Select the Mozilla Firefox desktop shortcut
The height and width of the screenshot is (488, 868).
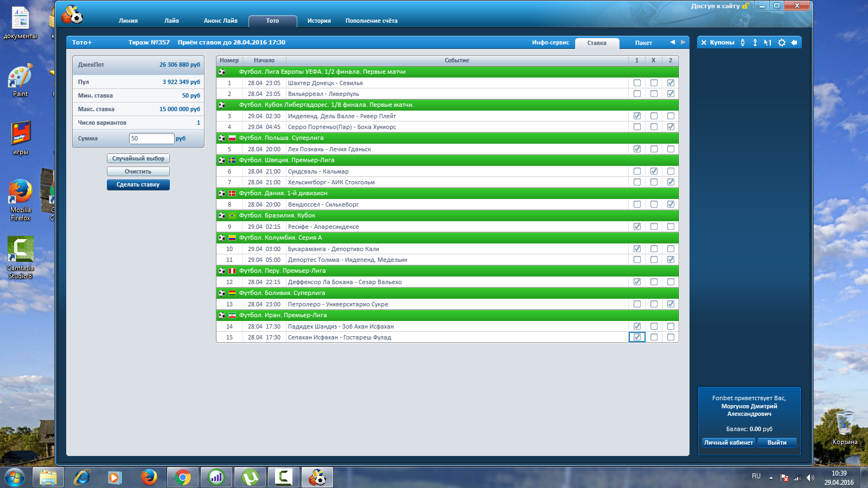[x=21, y=200]
